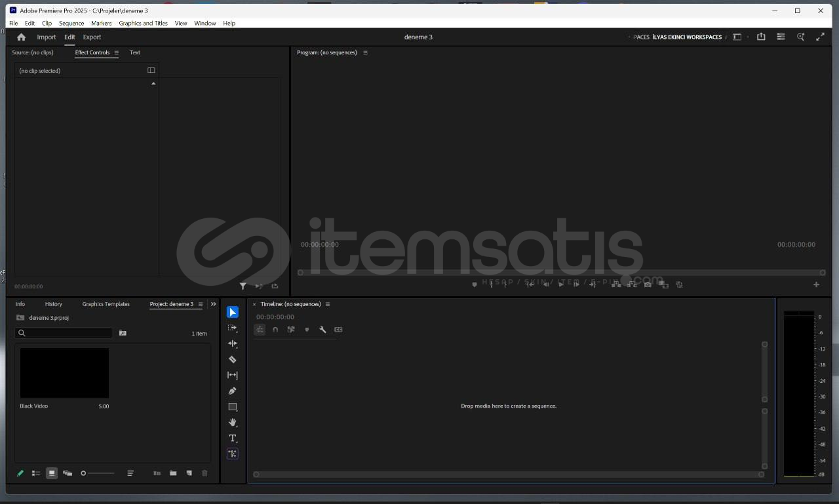The height and width of the screenshot is (504, 839).
Task: Click the Export Frame camera icon
Action: click(x=648, y=284)
